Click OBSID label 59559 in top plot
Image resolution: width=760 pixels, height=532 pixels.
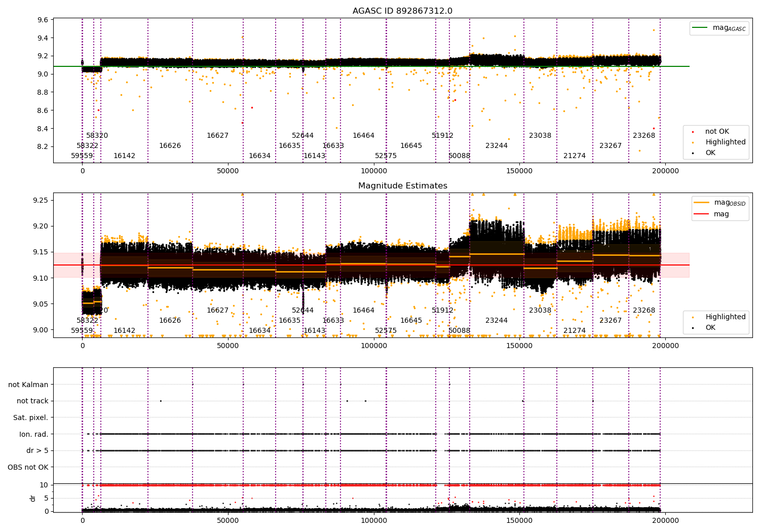pyautogui.click(x=82, y=156)
